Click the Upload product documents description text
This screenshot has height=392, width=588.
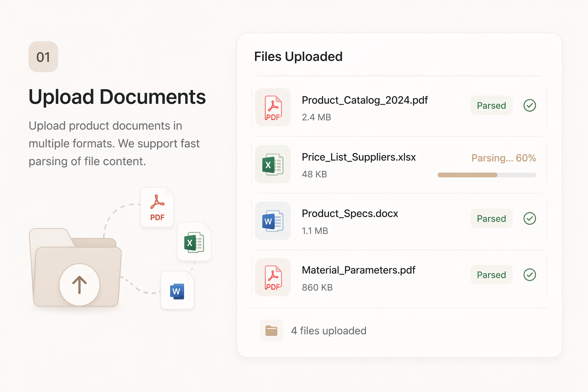point(114,144)
